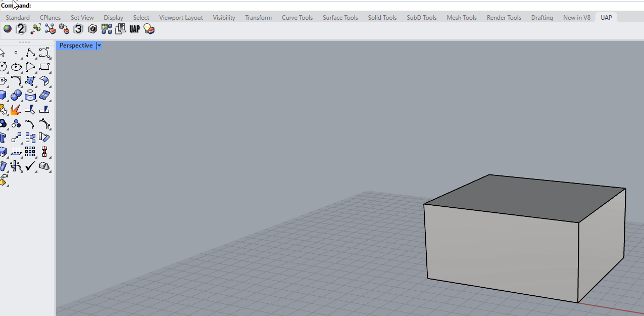
Task: Select the UAP tab
Action: (606, 17)
